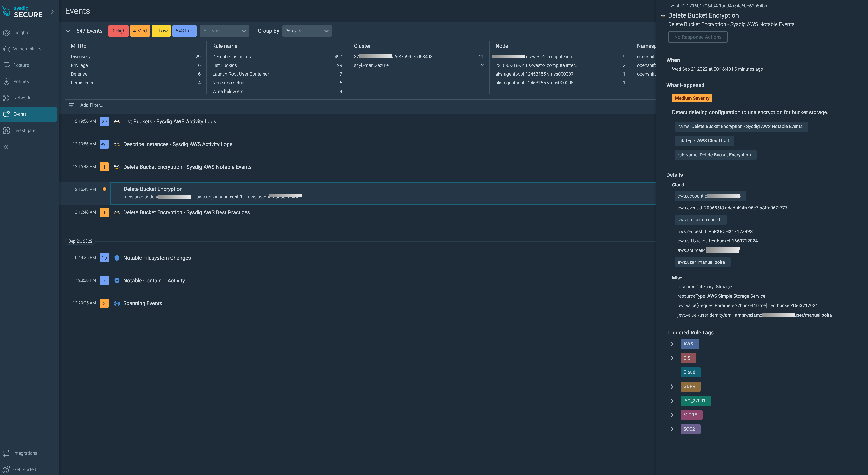Screen dimensions: 868x475
Task: Click the No Response Actions button
Action: pyautogui.click(x=697, y=37)
